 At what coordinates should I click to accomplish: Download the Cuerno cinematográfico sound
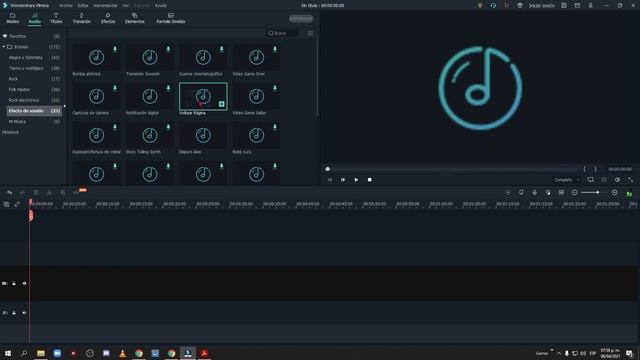click(x=222, y=49)
